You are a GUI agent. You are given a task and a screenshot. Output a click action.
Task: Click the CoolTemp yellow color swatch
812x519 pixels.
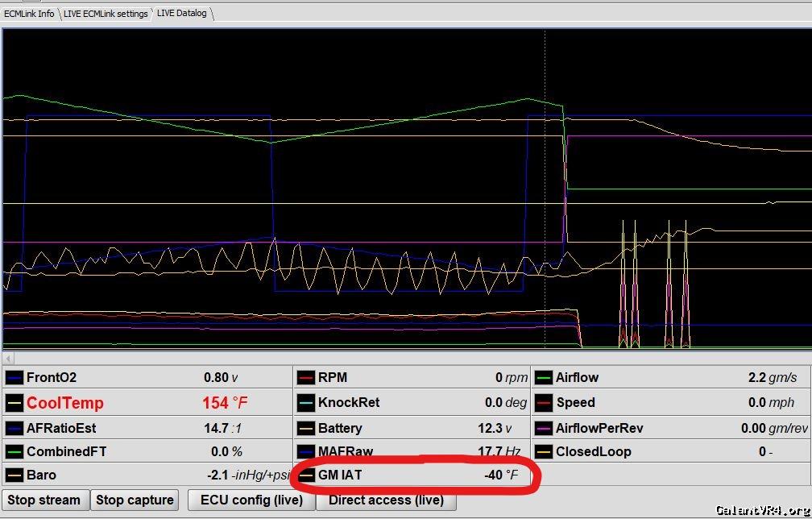tap(14, 403)
